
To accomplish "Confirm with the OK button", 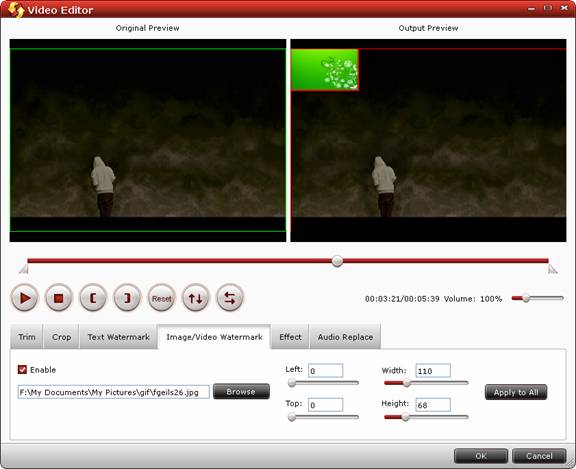I will pos(481,456).
